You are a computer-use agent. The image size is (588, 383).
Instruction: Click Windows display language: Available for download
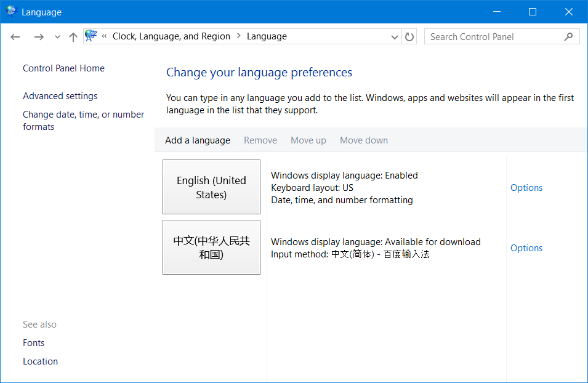pyautogui.click(x=376, y=242)
